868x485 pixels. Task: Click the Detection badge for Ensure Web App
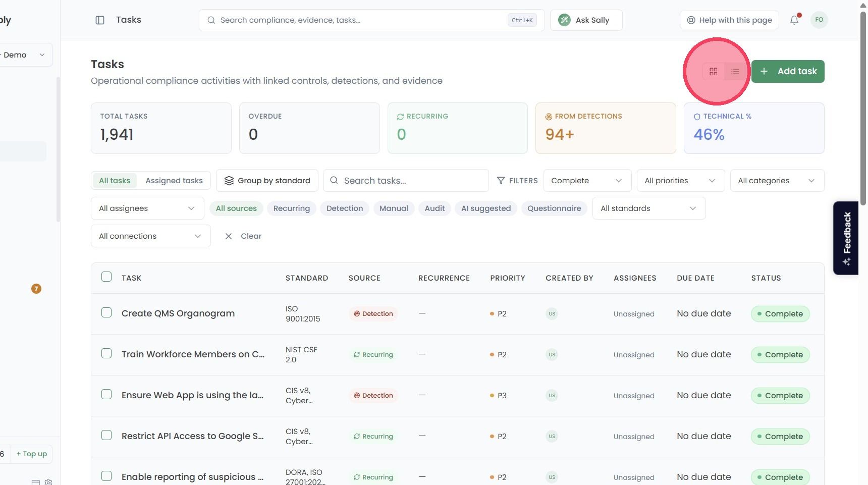coord(373,396)
